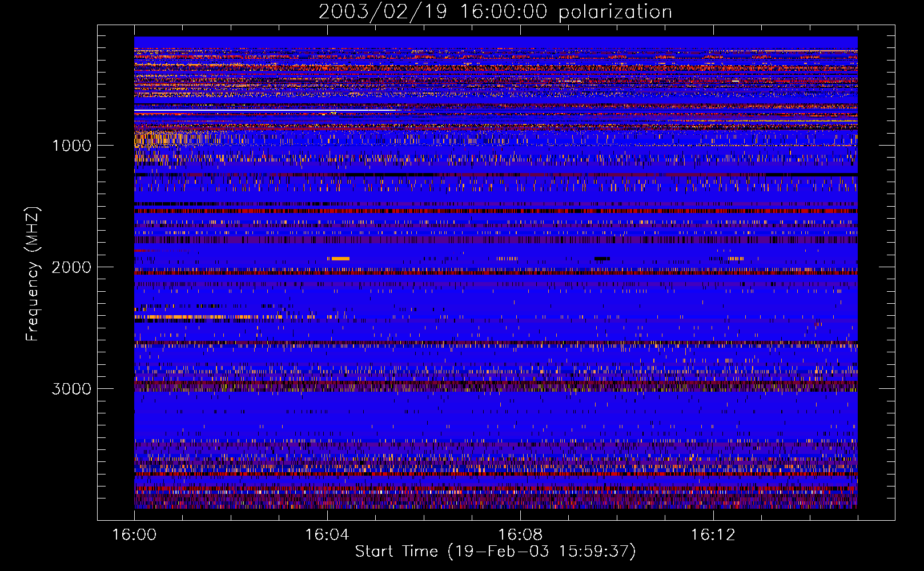Viewport: 924px width, 571px height.
Task: Select the 3000 frequency tick label
Action: pos(71,389)
